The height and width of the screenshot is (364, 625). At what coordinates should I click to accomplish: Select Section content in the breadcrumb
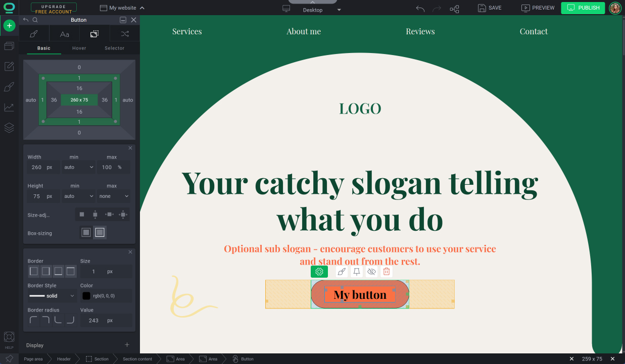(137, 359)
